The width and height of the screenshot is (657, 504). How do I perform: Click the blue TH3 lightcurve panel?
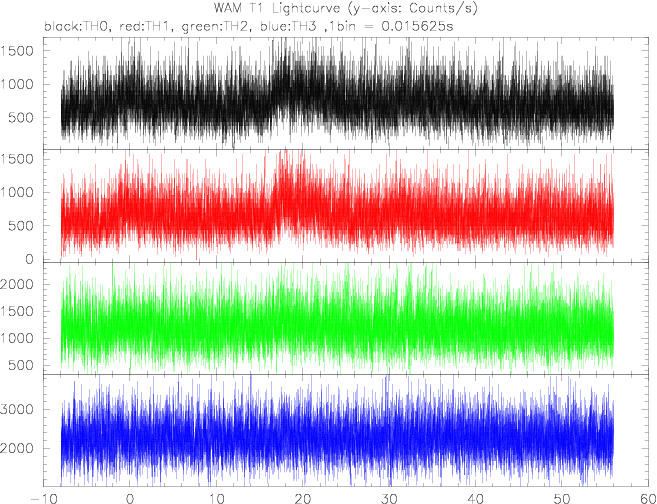tap(346, 430)
